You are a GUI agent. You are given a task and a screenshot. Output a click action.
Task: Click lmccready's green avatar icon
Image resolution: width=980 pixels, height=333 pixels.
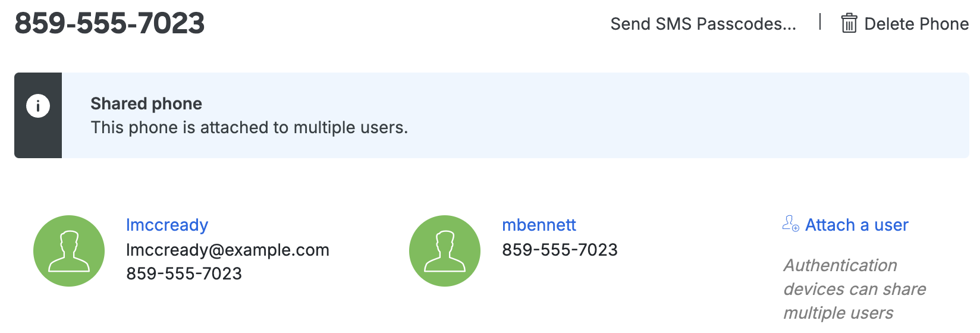[69, 251]
